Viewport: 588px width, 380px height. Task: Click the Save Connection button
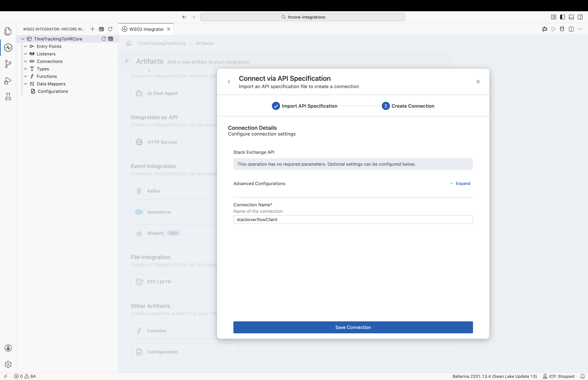point(353,327)
